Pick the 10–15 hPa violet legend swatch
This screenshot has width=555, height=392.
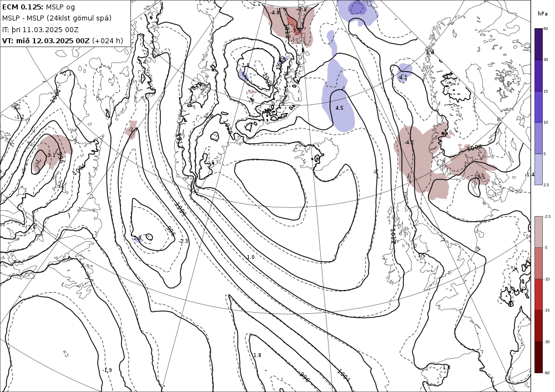click(x=538, y=107)
